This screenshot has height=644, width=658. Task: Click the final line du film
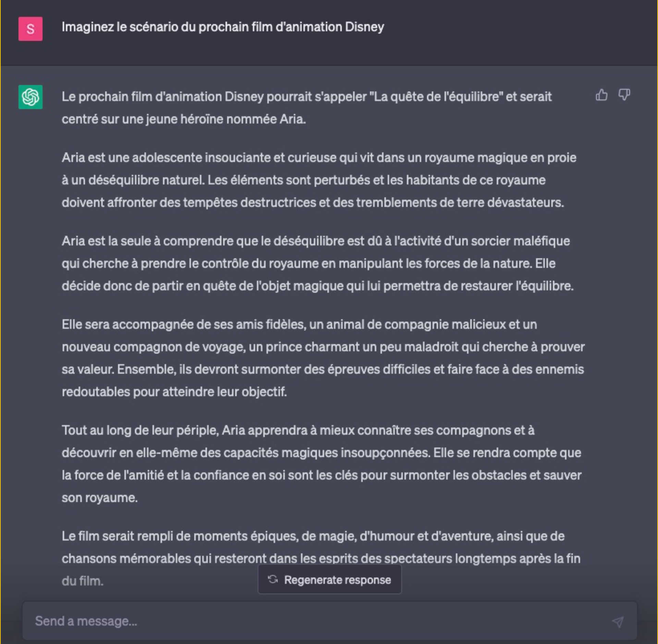click(x=83, y=581)
